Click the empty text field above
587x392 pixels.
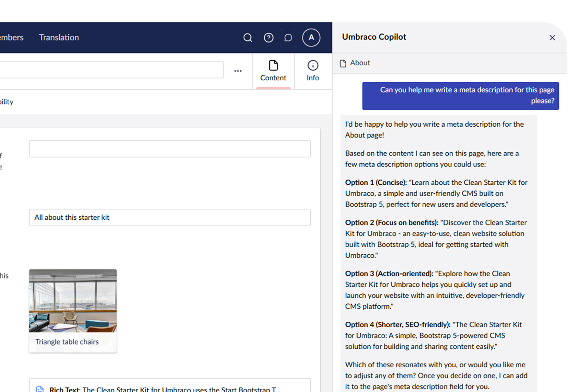170,149
